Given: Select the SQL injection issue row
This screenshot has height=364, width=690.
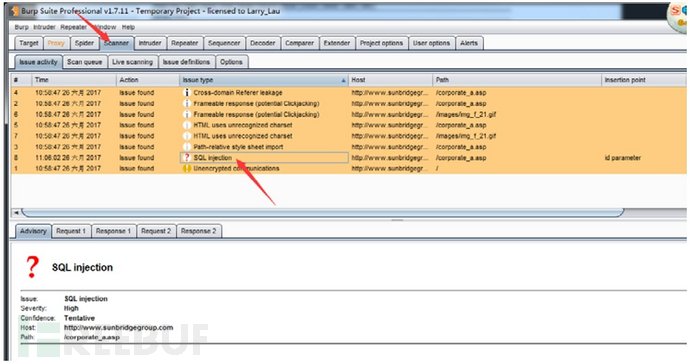Looking at the screenshot, I should [349, 158].
